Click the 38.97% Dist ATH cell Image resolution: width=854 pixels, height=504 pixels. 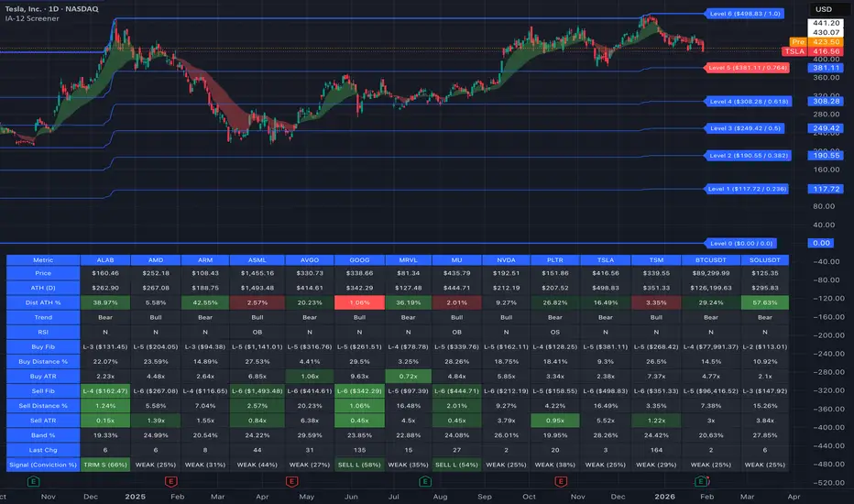click(x=105, y=302)
